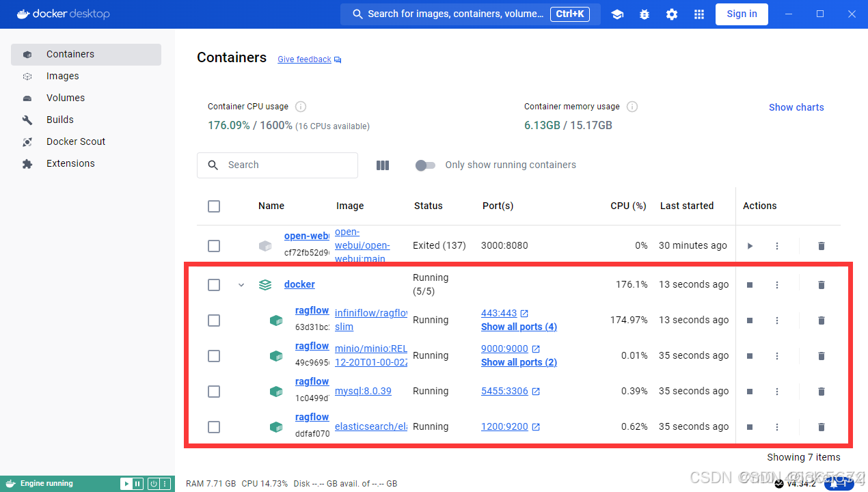868x492 pixels.
Task: Delete the mysql:8.0.39 container
Action: (x=822, y=392)
